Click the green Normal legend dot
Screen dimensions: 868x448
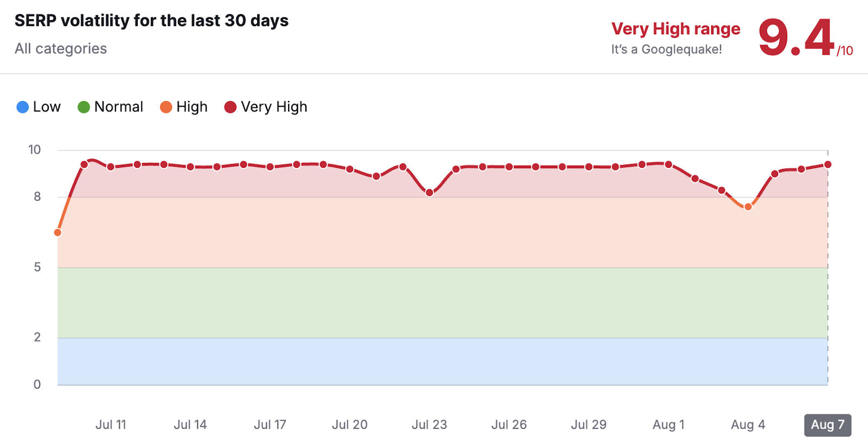(x=84, y=107)
